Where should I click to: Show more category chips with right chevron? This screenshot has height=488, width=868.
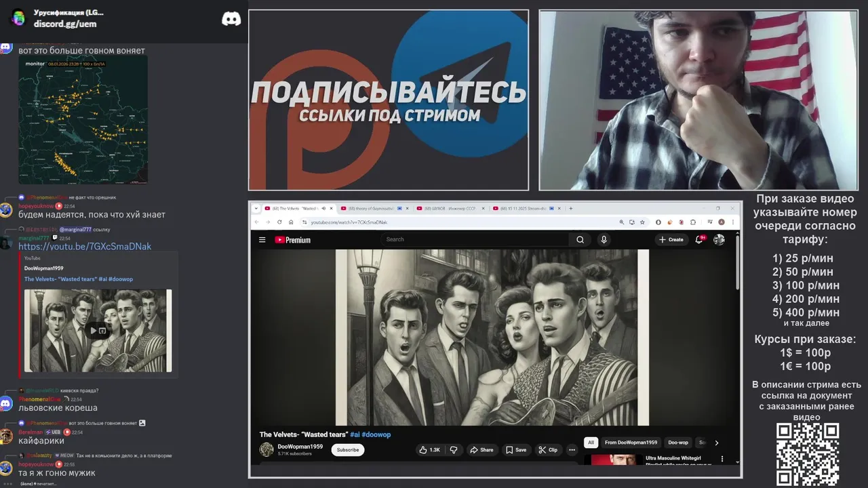pos(717,443)
